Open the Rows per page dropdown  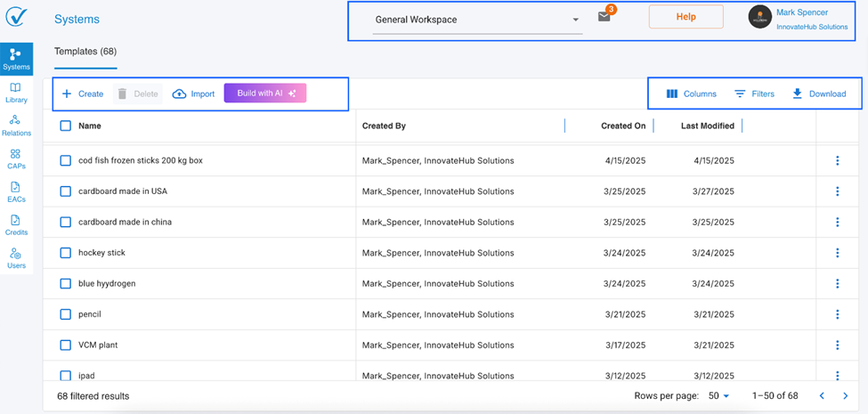(718, 396)
